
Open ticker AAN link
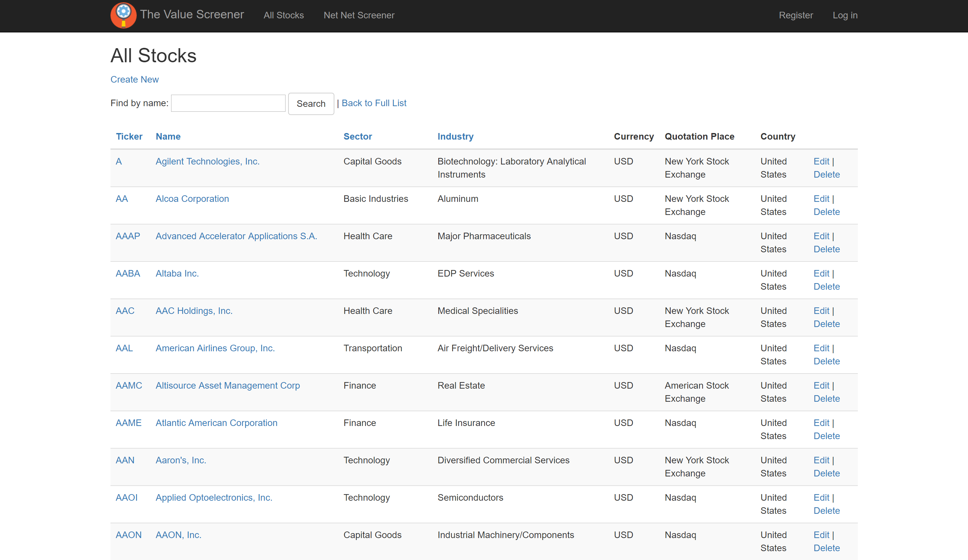pyautogui.click(x=125, y=459)
